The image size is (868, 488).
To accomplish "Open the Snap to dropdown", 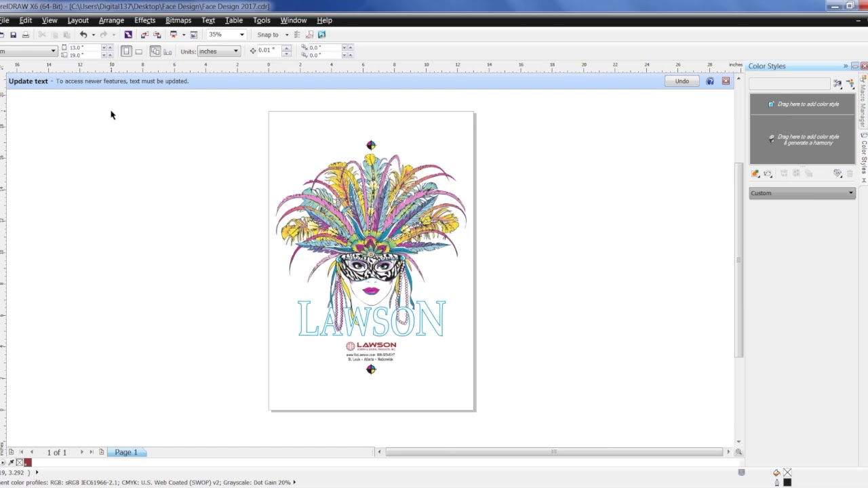I will [287, 35].
